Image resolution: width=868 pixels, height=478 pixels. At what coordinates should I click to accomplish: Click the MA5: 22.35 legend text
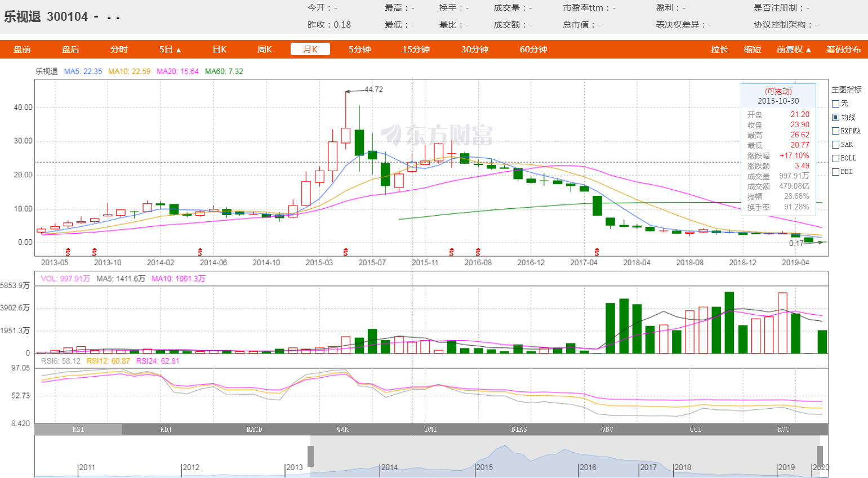[83, 72]
